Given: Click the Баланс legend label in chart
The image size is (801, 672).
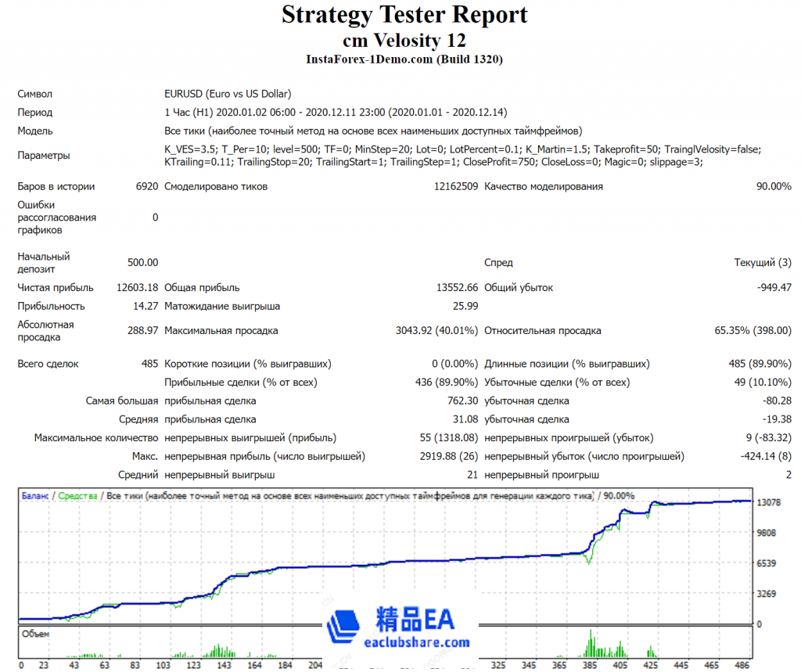Looking at the screenshot, I should click(35, 496).
